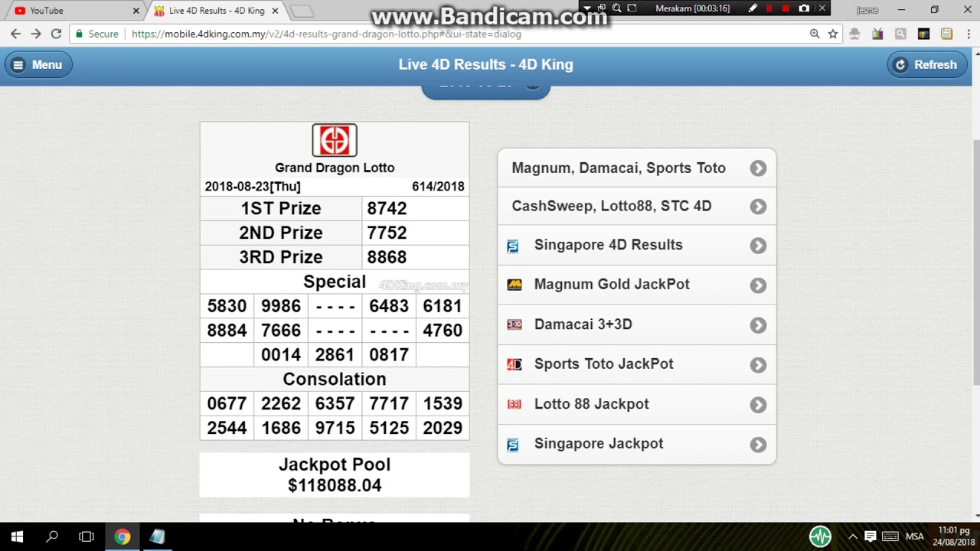Click the MSA input language indicator
980x551 pixels.
(914, 536)
